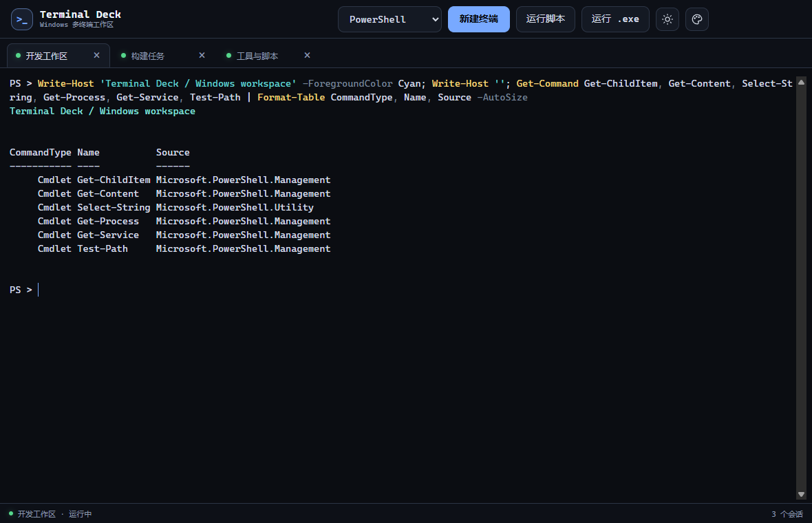
Task: Click the Terminal Deck app title
Action: 81,14
